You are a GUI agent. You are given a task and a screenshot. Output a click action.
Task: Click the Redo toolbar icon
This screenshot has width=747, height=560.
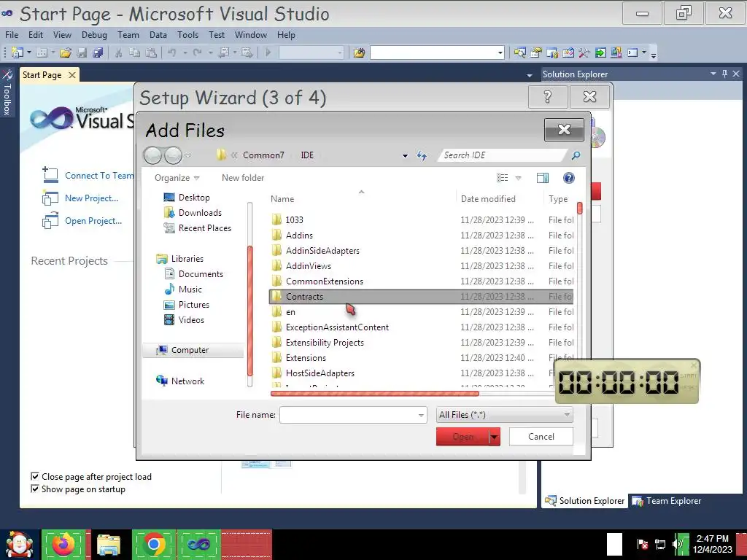(197, 52)
